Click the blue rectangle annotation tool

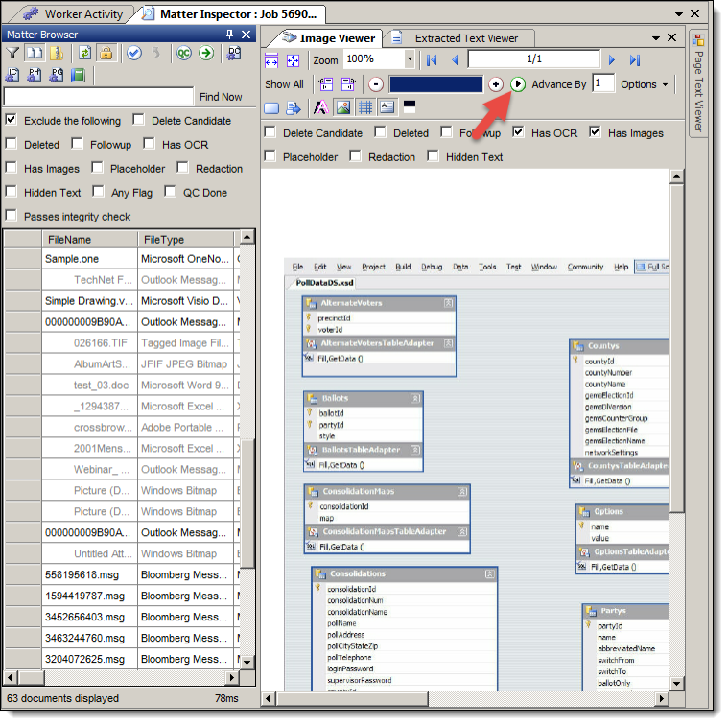tap(271, 108)
